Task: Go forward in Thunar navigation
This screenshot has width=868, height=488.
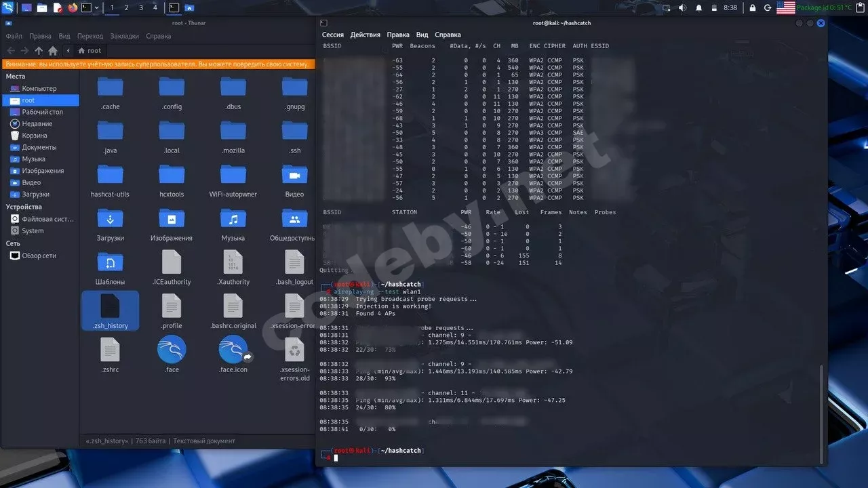Action: [24, 51]
